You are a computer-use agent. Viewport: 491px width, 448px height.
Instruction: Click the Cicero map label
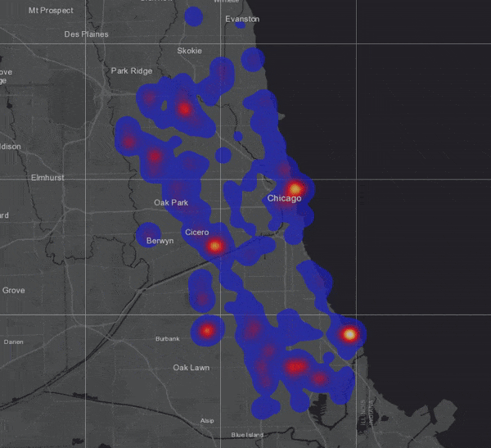(197, 233)
